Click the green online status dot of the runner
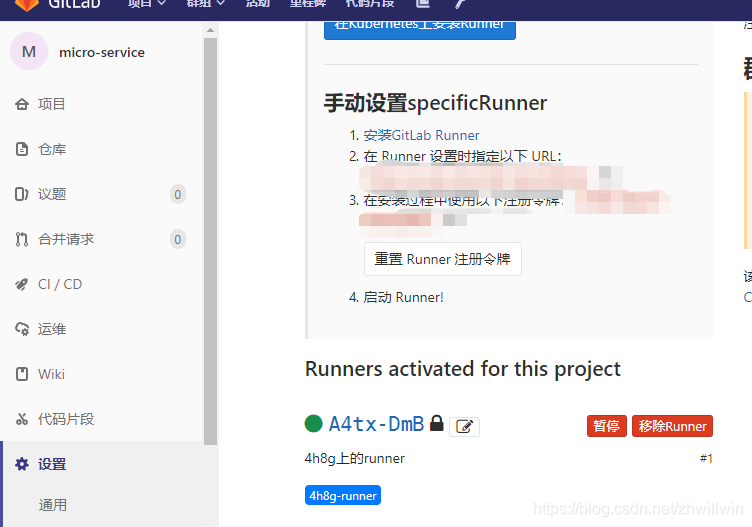752x527 pixels. [x=313, y=423]
